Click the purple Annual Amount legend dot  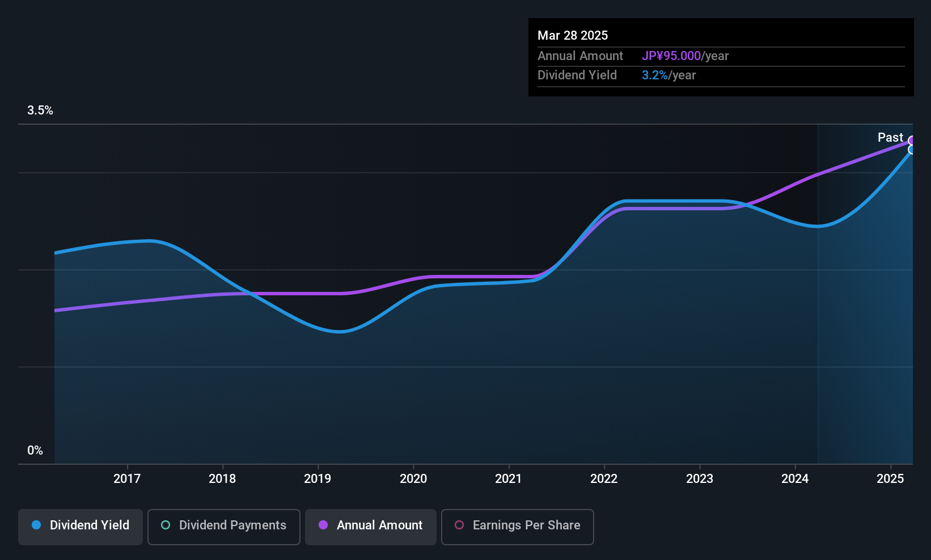[x=323, y=525]
